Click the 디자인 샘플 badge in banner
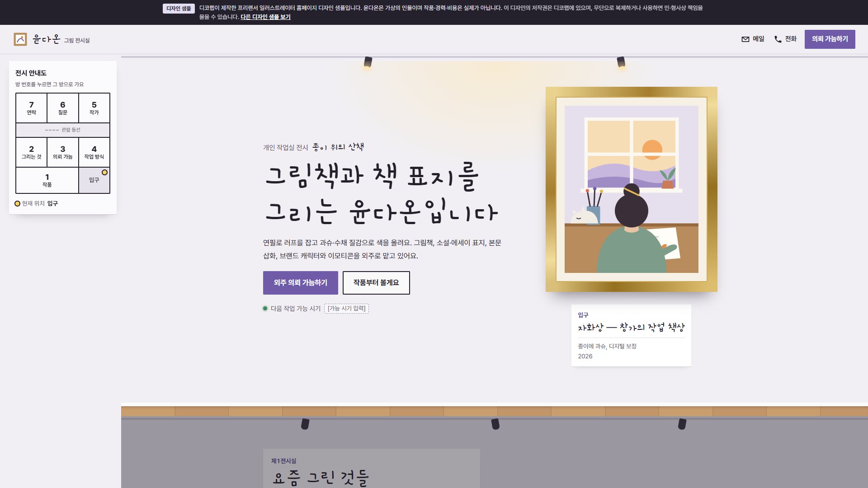The height and width of the screenshot is (488, 868). pos(179,9)
